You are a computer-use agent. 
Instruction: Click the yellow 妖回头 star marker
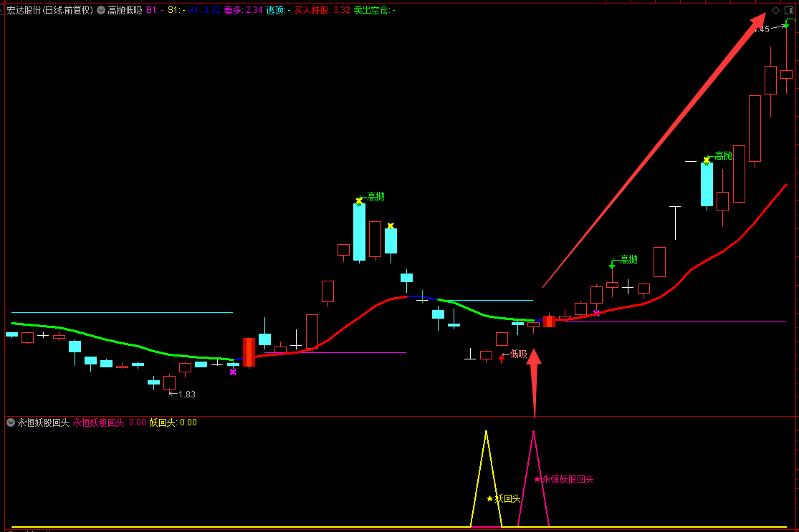click(x=489, y=498)
